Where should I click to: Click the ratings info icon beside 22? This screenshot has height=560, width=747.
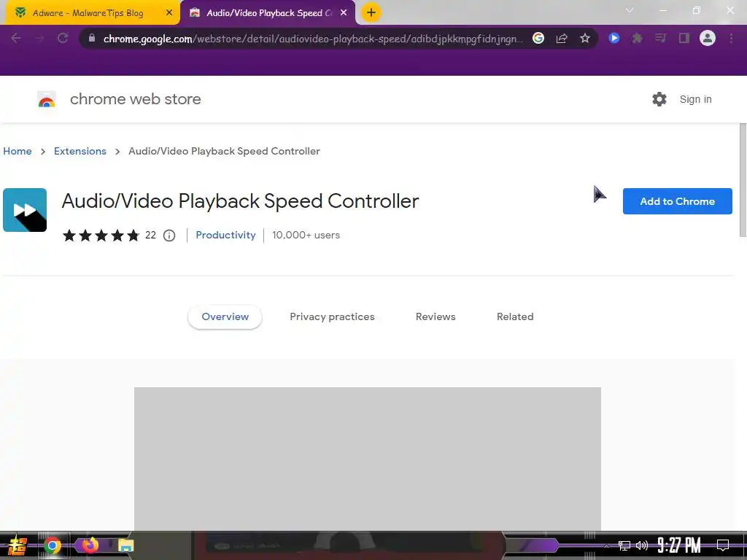[169, 236]
